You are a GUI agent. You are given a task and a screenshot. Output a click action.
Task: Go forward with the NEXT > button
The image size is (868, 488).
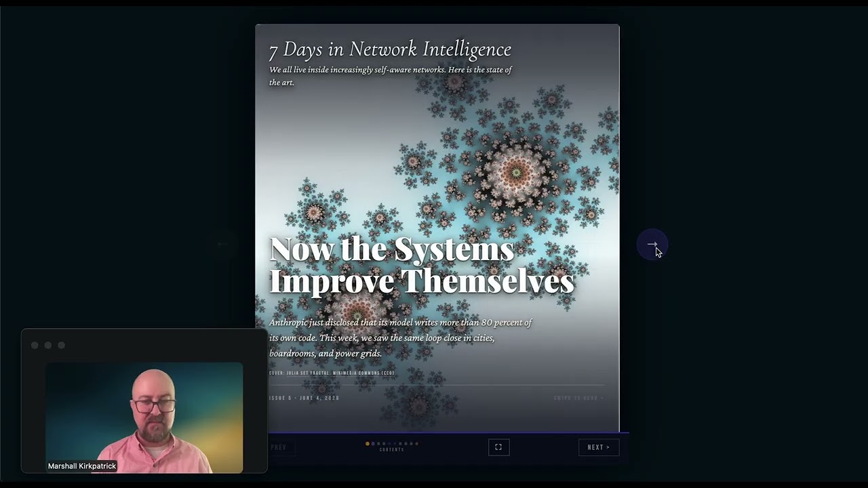coord(599,447)
